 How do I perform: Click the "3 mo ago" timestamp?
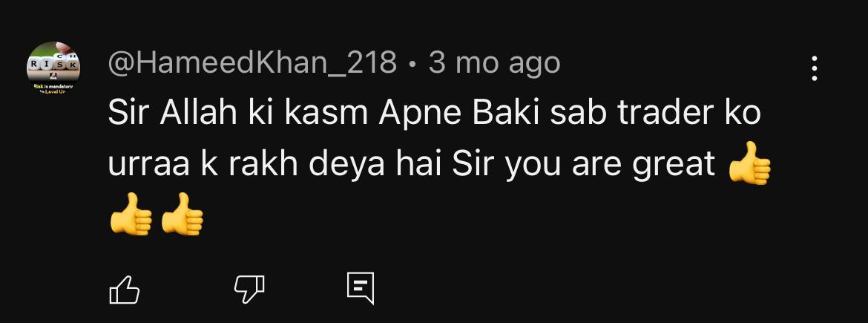pyautogui.click(x=494, y=64)
